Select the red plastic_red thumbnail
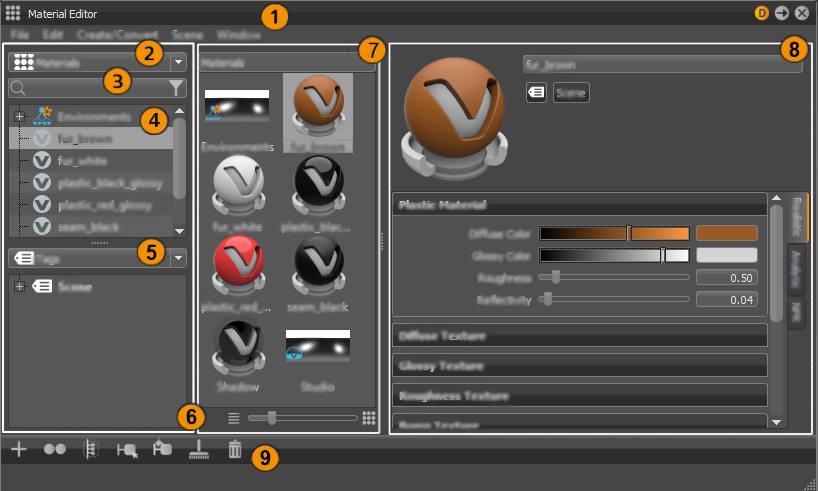Viewport: 818px width, 491px height. tap(238, 266)
